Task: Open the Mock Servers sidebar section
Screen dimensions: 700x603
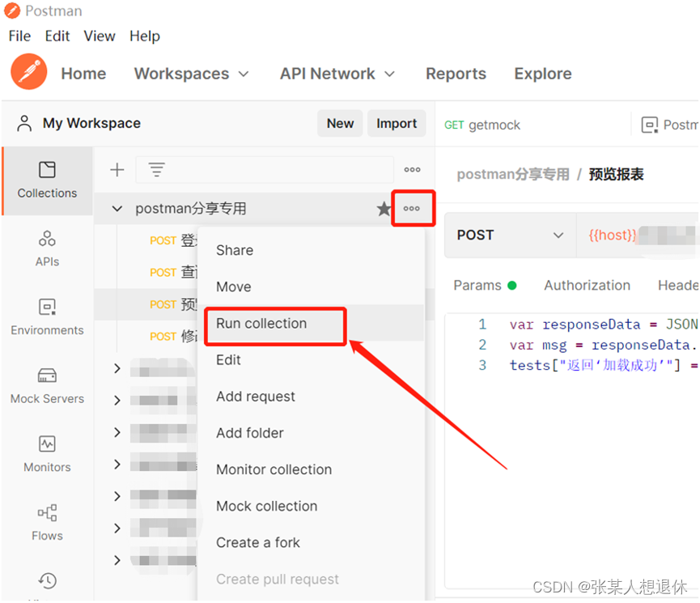Action: pos(47,385)
